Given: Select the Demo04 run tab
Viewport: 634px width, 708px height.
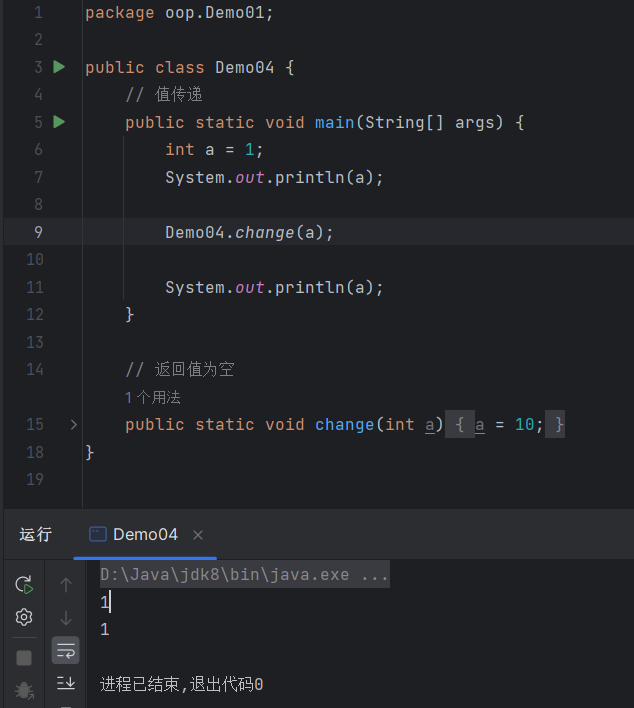Looking at the screenshot, I should [134, 534].
